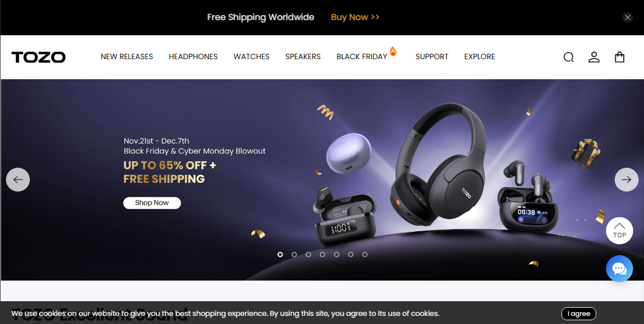Jump to page top with TOP button
Screen dimensions: 644x324
tap(620, 231)
